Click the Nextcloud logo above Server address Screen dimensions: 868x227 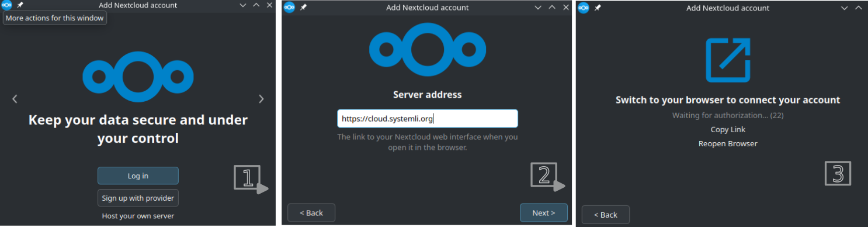428,50
